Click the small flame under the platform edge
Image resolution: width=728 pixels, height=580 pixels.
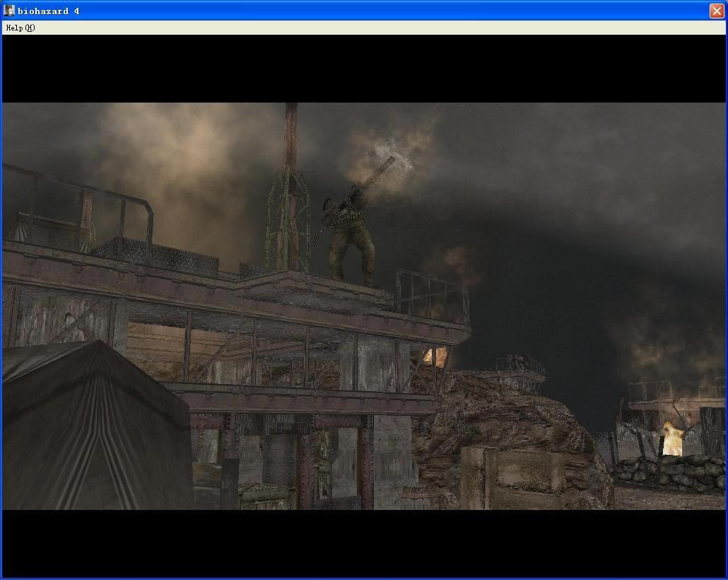pyautogui.click(x=435, y=355)
